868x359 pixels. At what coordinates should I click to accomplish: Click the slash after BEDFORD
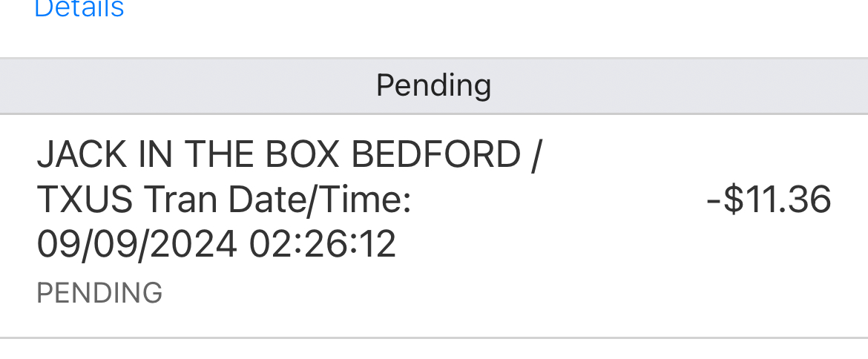(536, 155)
